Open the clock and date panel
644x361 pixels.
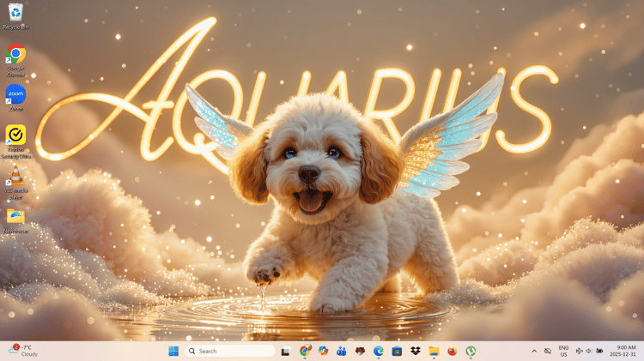(x=623, y=351)
